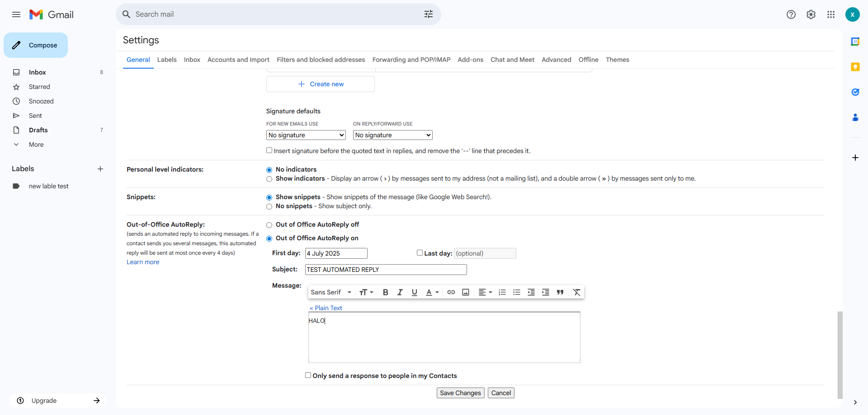Remove formatting in message editor
Image resolution: width=868 pixels, height=415 pixels.
click(577, 292)
